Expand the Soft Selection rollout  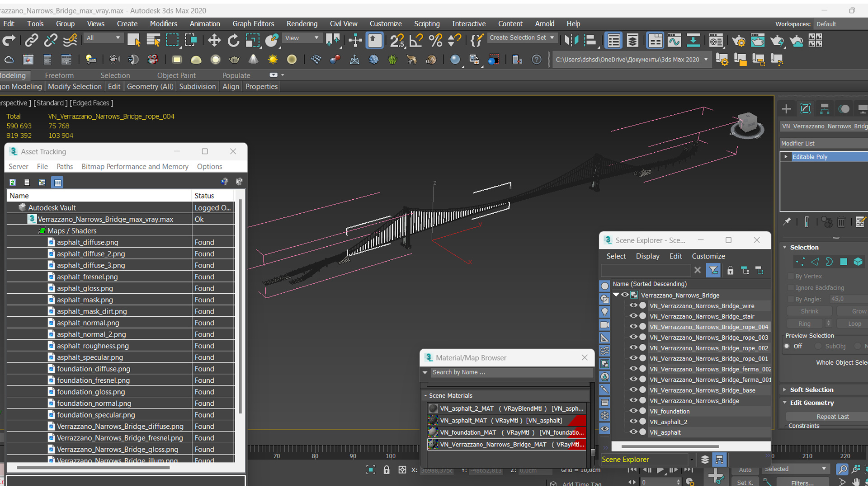pos(811,389)
